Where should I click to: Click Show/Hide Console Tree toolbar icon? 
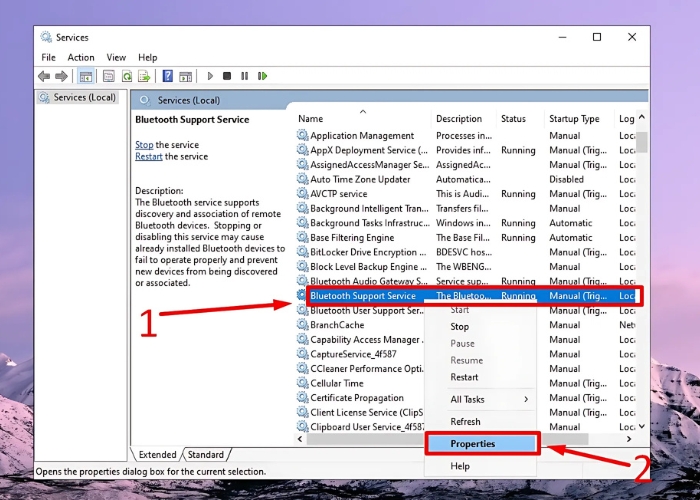click(86, 76)
